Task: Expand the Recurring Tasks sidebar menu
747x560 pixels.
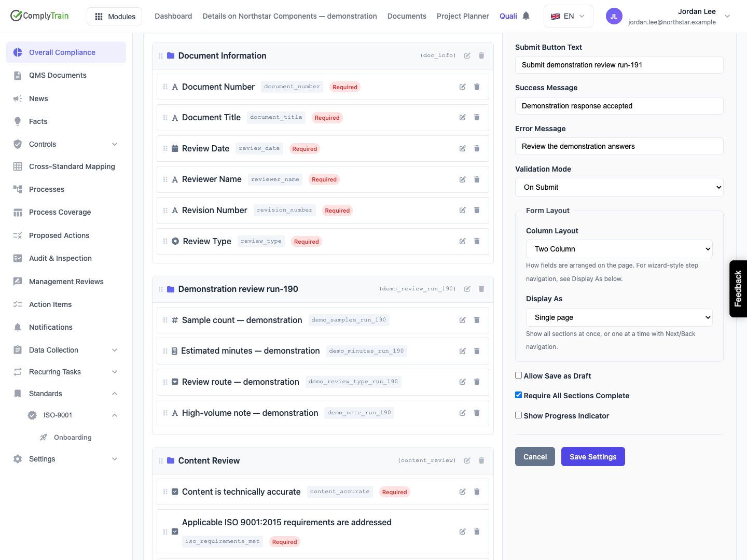Action: [66, 372]
